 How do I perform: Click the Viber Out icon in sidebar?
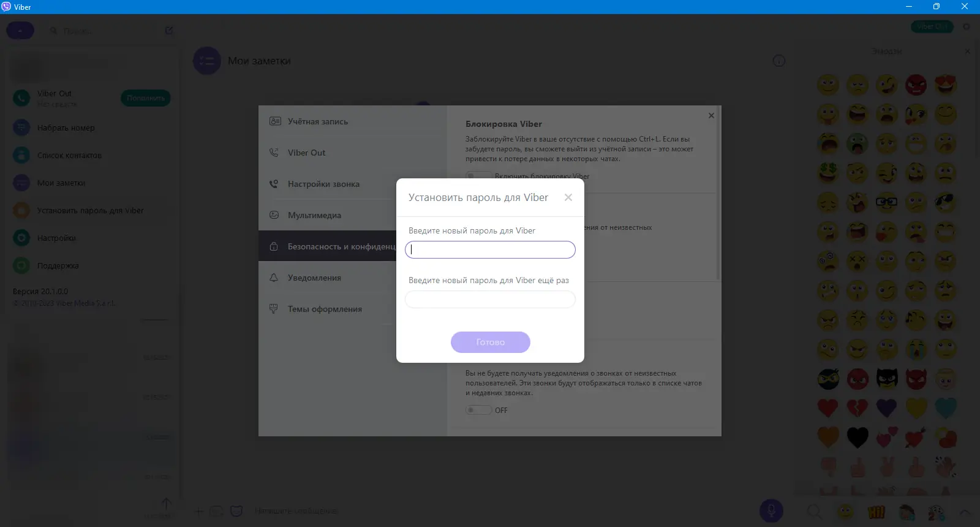[21, 97]
